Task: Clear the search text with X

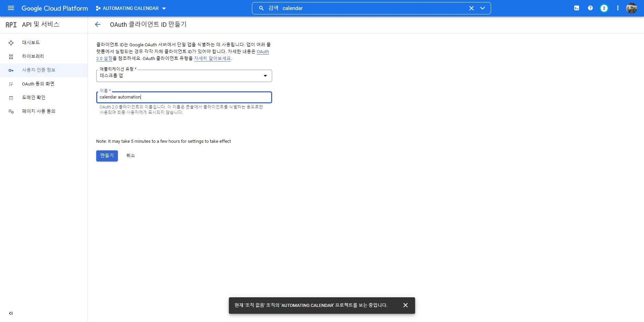Action: pyautogui.click(x=471, y=8)
